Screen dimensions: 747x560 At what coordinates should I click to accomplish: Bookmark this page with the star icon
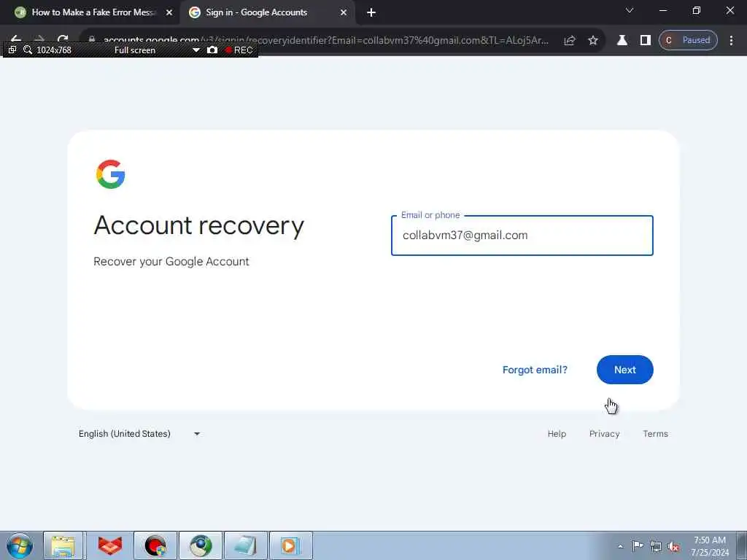[592, 41]
